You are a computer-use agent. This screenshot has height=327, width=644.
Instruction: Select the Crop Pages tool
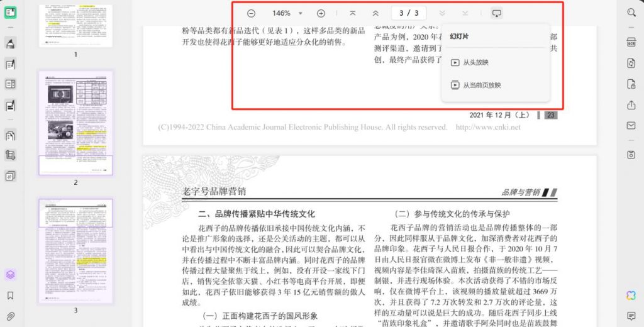(10, 155)
